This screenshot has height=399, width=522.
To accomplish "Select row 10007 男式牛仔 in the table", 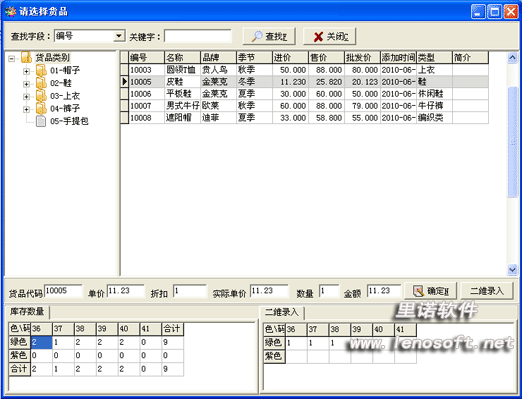I will (x=305, y=106).
